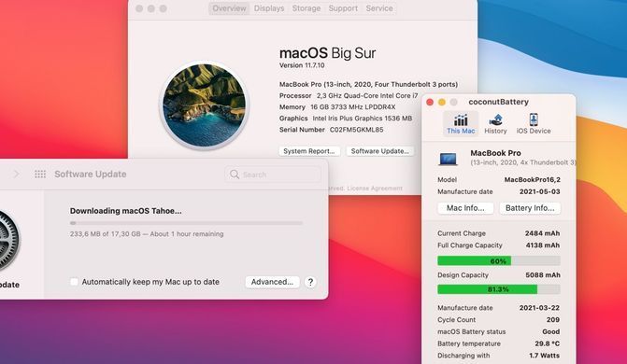Click Current Charge value 2484 mAh
The width and height of the screenshot is (627, 364).
[x=542, y=233]
